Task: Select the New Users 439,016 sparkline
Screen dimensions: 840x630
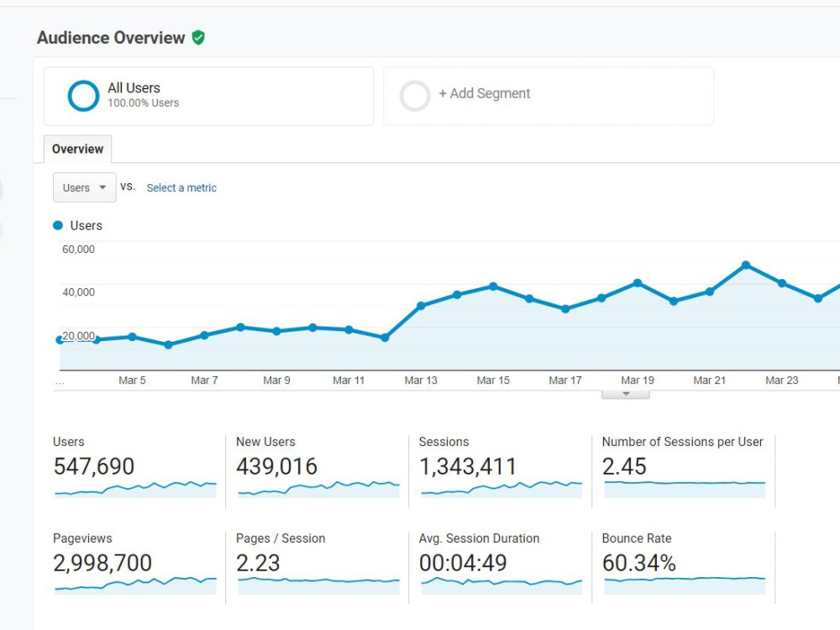Action: 318,490
